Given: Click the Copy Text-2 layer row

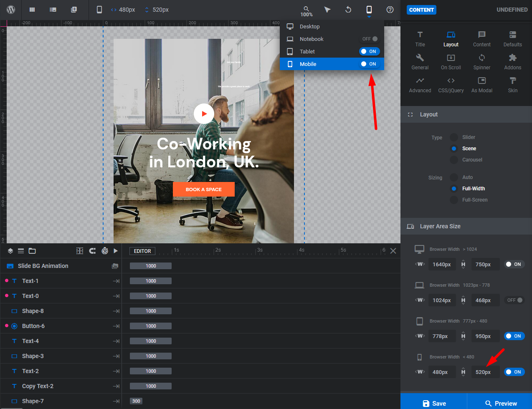Looking at the screenshot, I should [61, 386].
